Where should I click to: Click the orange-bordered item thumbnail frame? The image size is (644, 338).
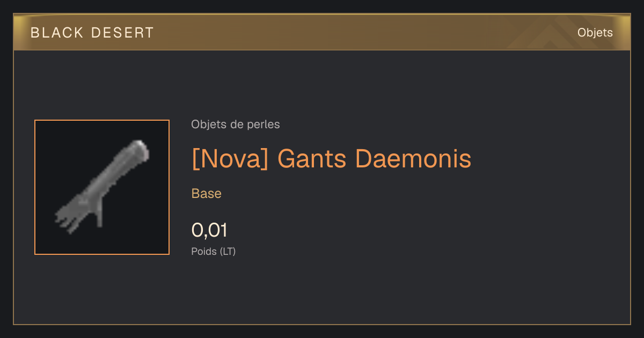102,187
